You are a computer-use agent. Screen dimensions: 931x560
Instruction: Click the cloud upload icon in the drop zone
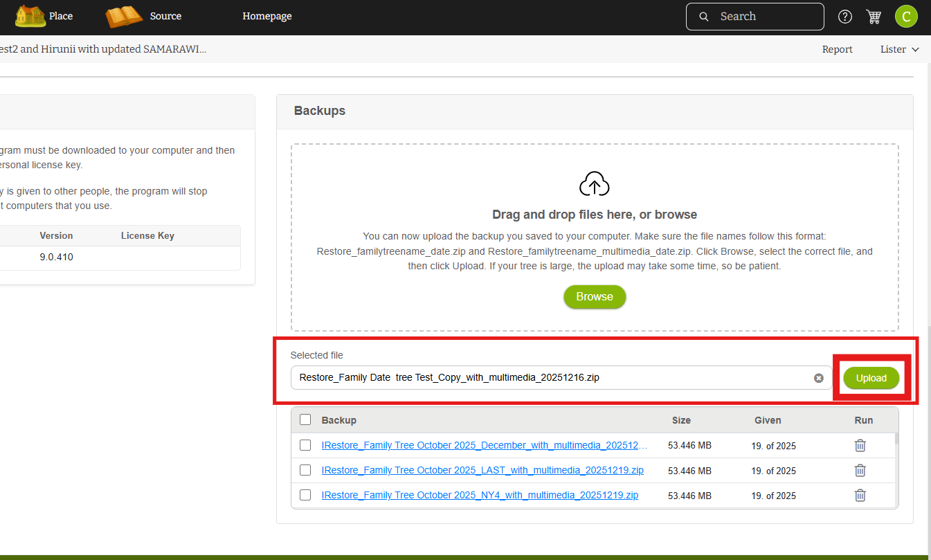tap(594, 185)
